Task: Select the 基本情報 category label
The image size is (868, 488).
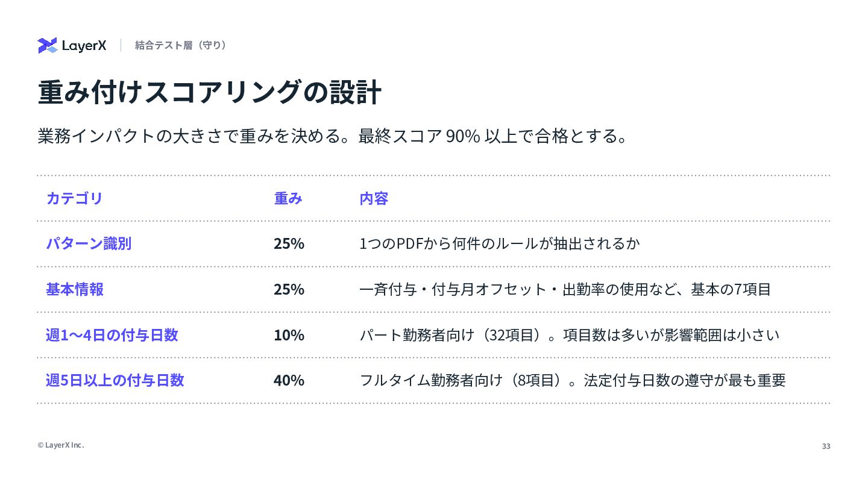Action: pyautogui.click(x=75, y=289)
